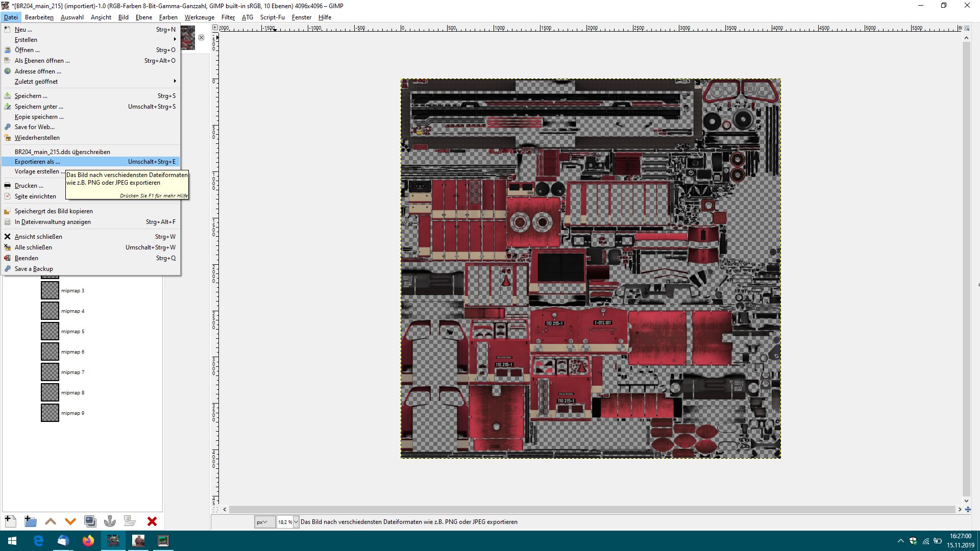Raise the layer using the up arrow
The height and width of the screenshot is (551, 980).
(x=51, y=521)
